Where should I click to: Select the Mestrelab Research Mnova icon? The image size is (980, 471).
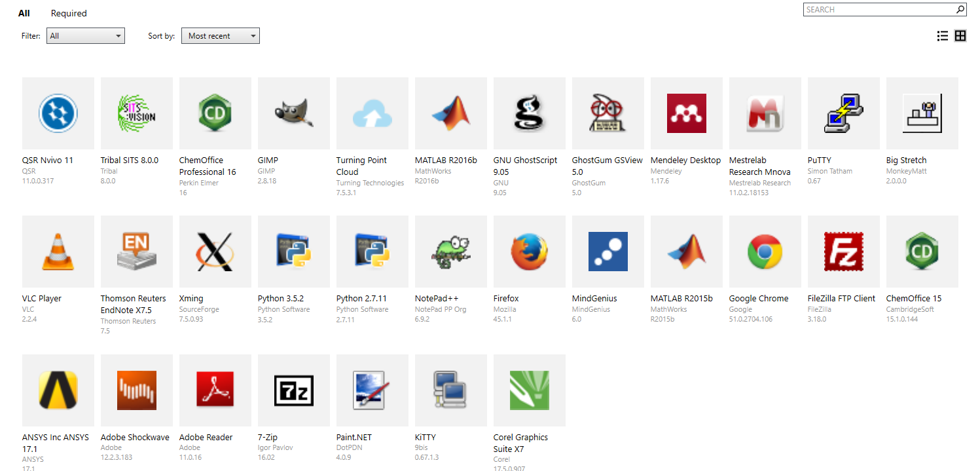point(765,113)
